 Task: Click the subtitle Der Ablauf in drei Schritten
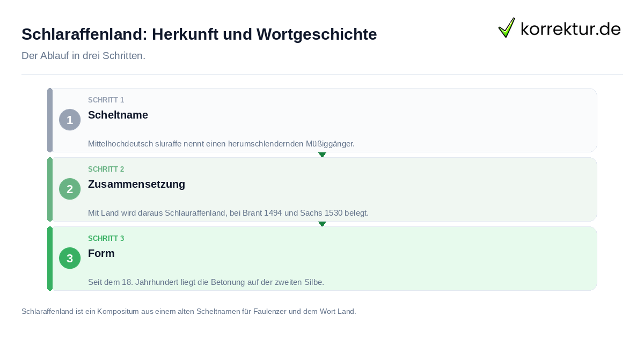(83, 56)
